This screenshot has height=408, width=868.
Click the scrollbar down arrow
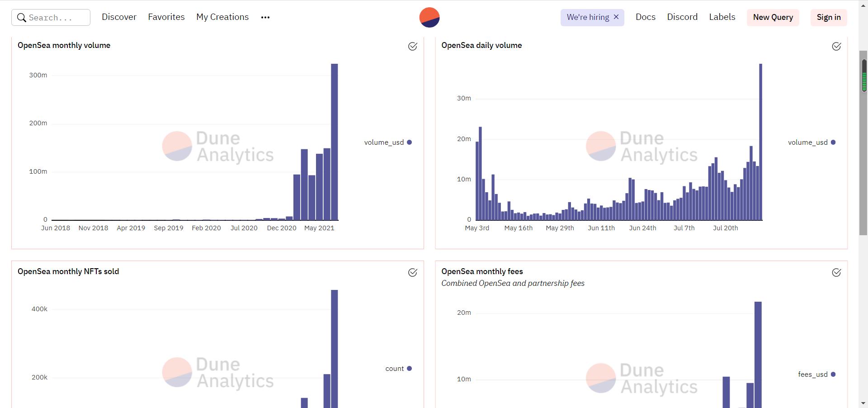point(863,403)
